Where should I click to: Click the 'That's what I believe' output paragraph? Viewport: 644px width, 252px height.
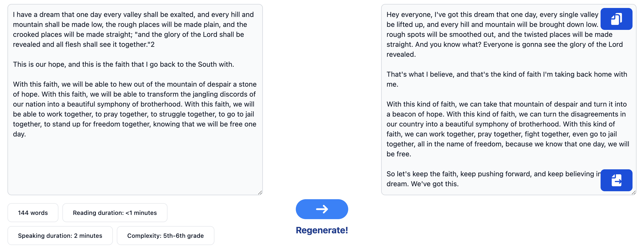click(x=507, y=79)
